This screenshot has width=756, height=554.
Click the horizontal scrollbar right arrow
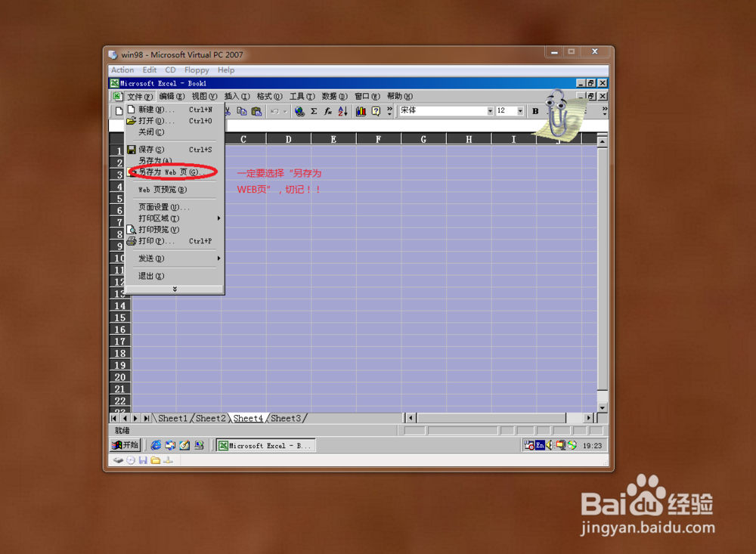(589, 417)
